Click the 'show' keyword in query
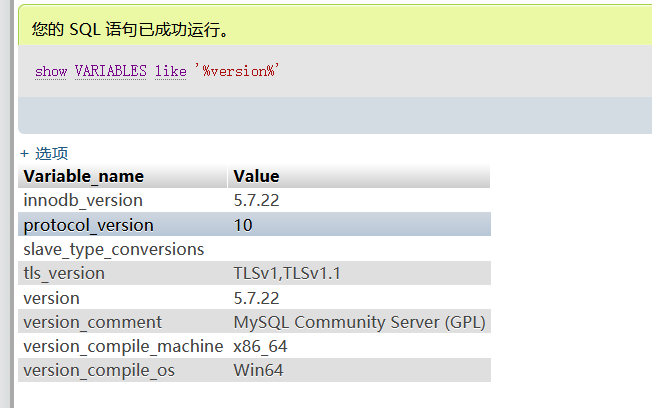 51,71
